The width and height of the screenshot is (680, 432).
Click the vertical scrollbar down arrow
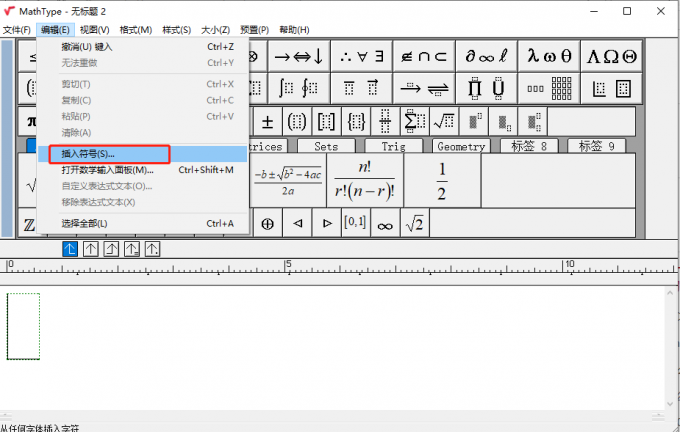pyautogui.click(x=670, y=403)
